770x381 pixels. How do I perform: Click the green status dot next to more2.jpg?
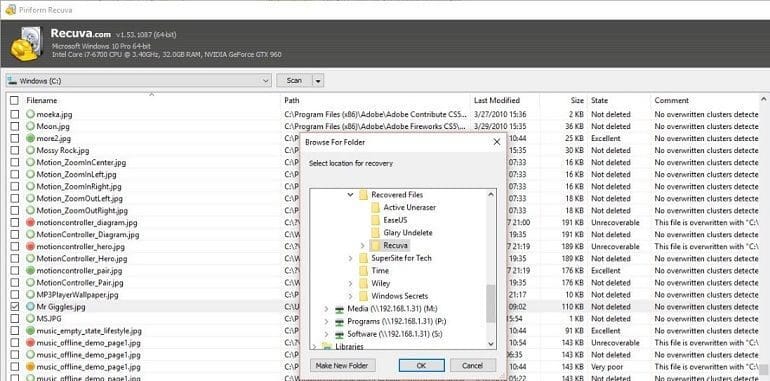pos(30,138)
